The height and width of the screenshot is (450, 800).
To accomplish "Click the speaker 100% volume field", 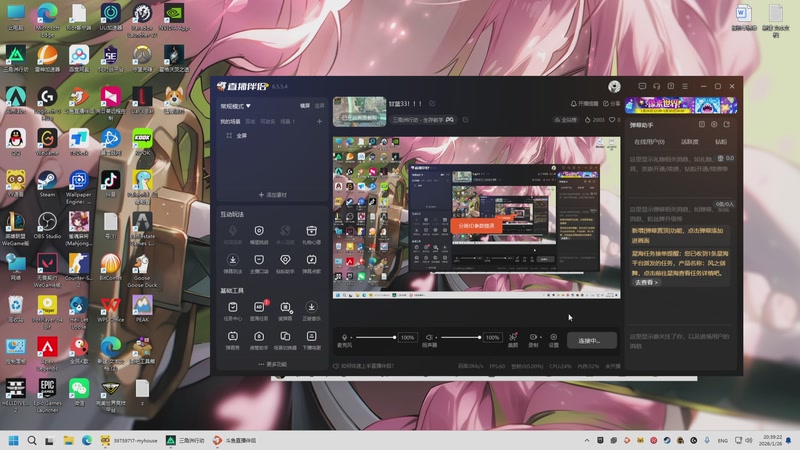I will 492,337.
